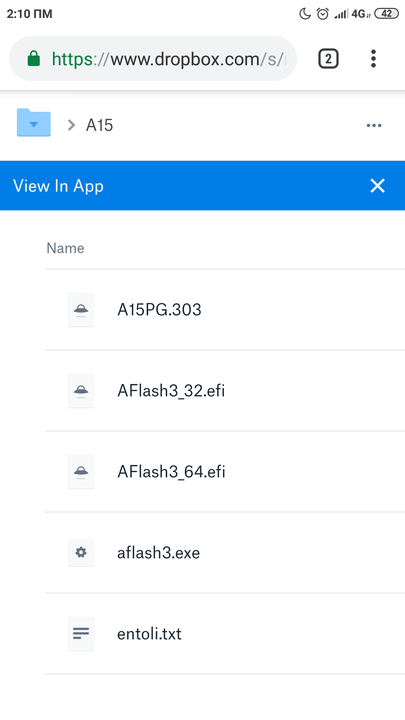Open Chrome's three-dot overflow menu
The height and width of the screenshot is (720, 405).
tap(373, 59)
